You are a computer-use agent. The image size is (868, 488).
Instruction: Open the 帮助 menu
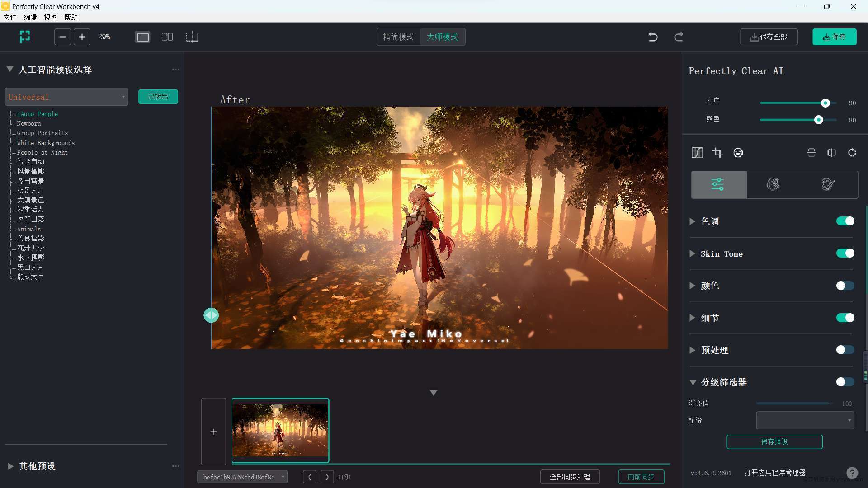(71, 17)
